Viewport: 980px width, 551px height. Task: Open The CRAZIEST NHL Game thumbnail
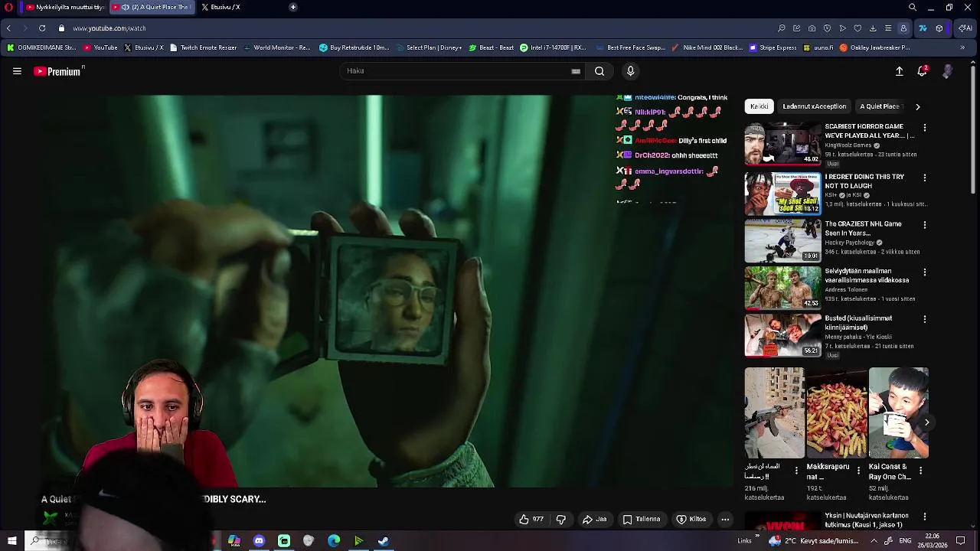tap(782, 240)
